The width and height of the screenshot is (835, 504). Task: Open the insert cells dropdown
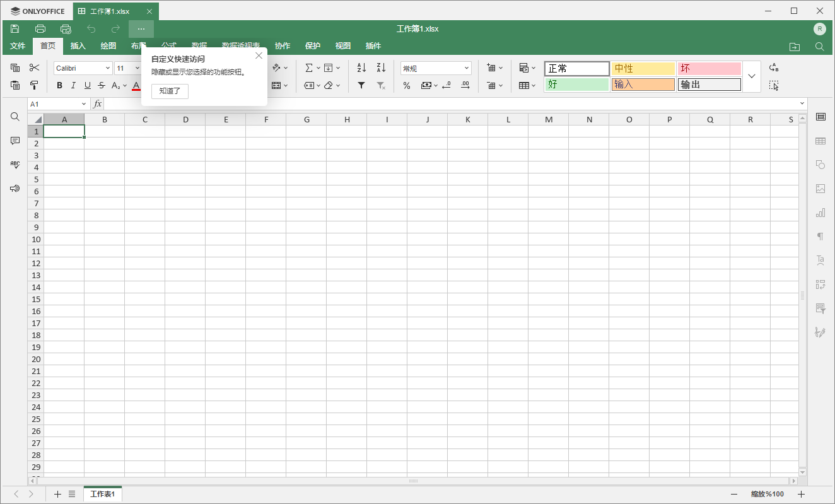pos(495,68)
